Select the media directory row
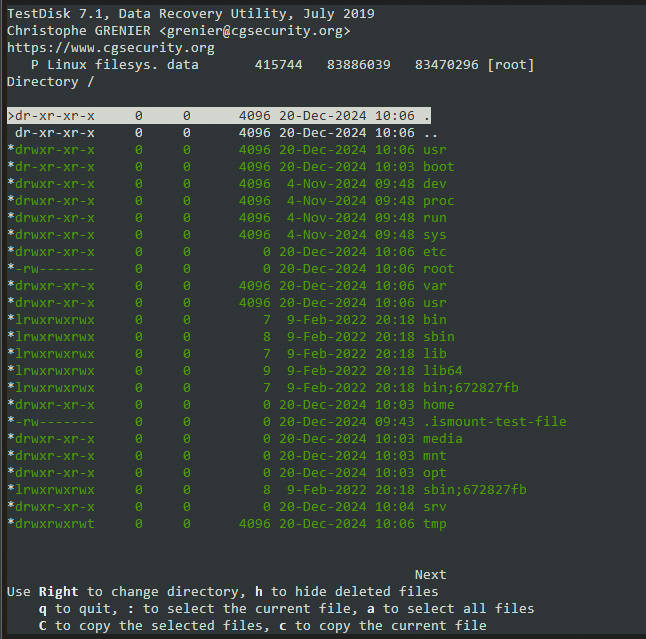 [x=234, y=438]
